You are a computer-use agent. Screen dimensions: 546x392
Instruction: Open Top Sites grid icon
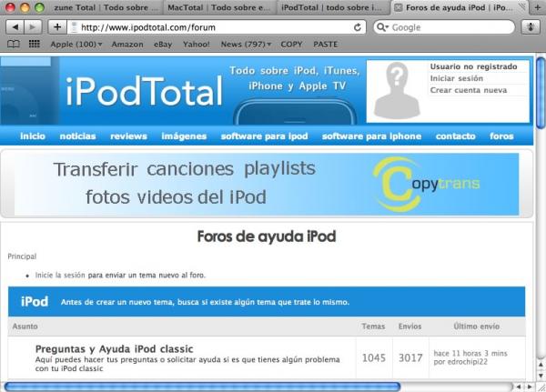(35, 44)
